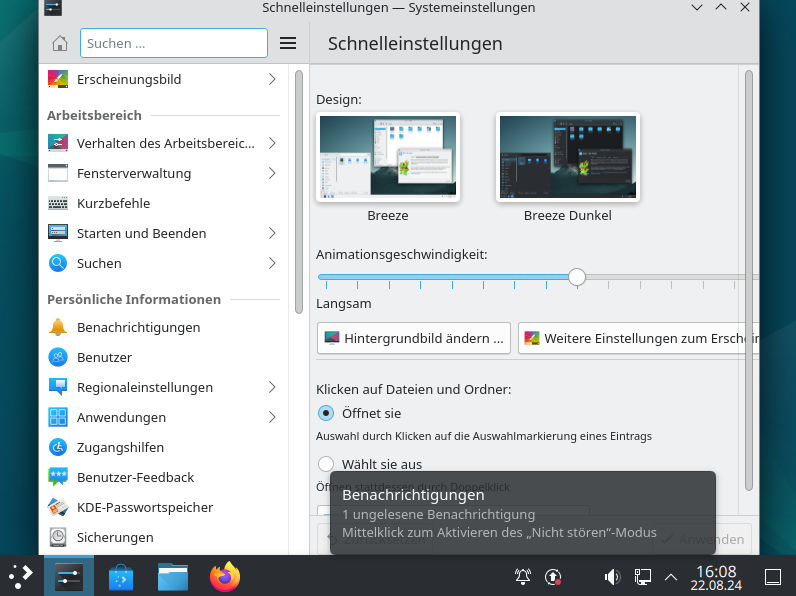Click the notifications bell in system tray
This screenshot has width=796, height=596.
pos(523,577)
